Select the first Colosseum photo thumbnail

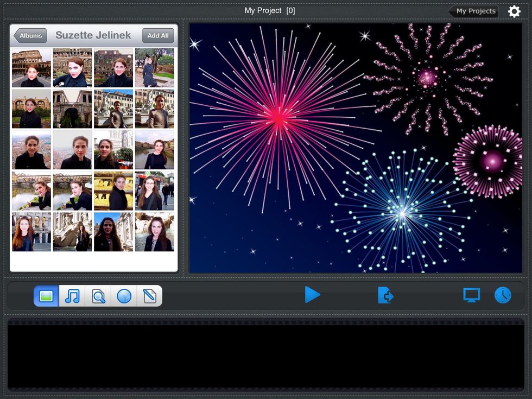(31, 68)
